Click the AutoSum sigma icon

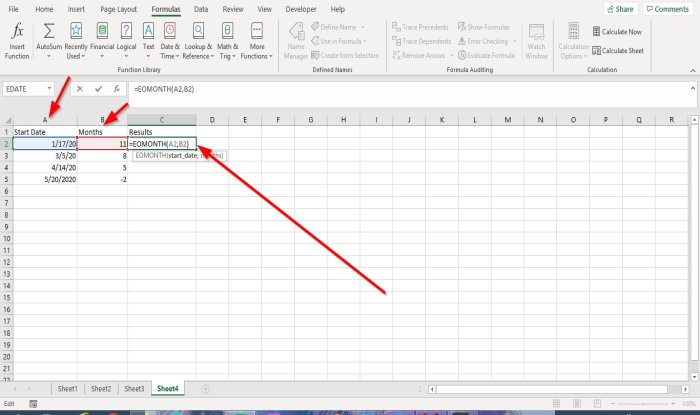coord(49,31)
